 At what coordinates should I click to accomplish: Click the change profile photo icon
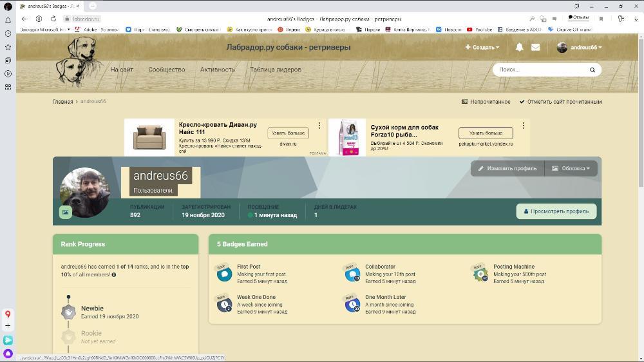point(66,211)
